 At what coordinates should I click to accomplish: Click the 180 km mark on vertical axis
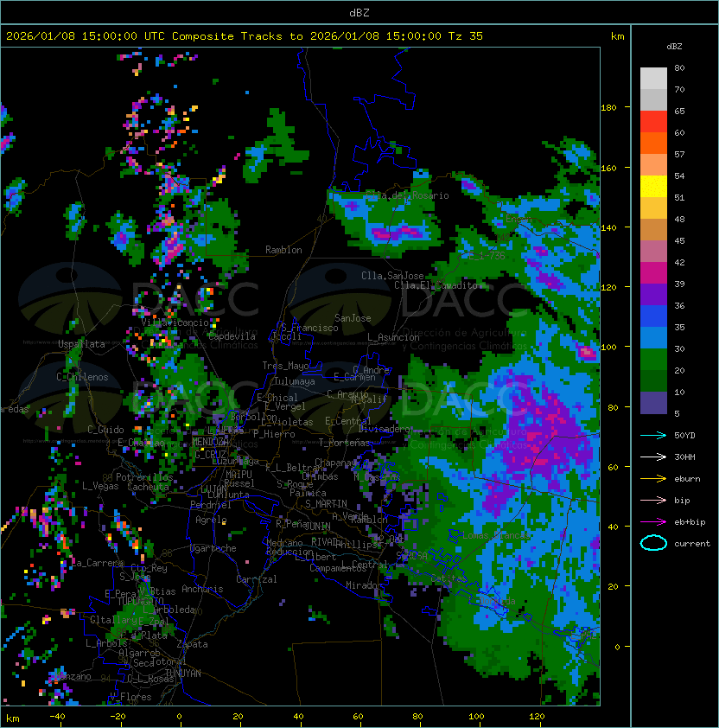click(608, 107)
